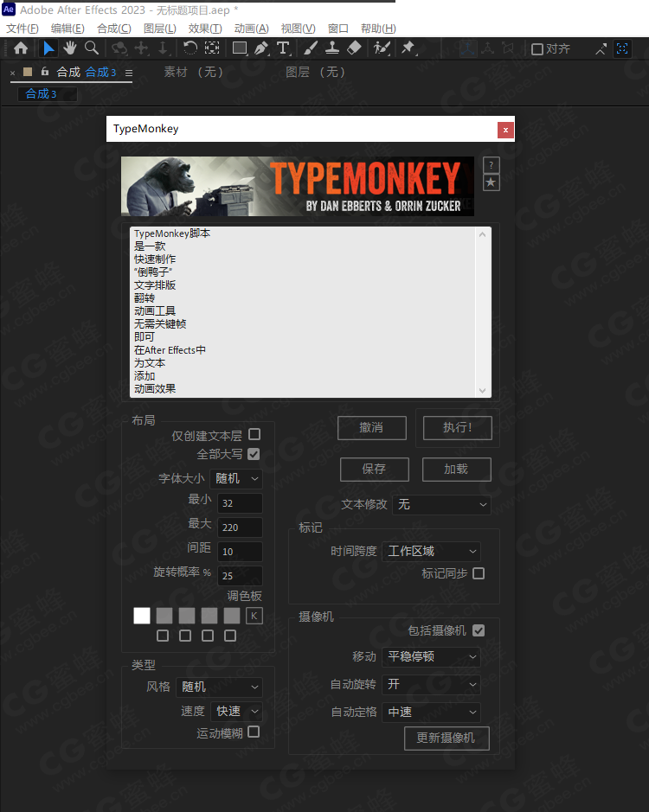Select the Orbit camera tool

click(x=119, y=48)
